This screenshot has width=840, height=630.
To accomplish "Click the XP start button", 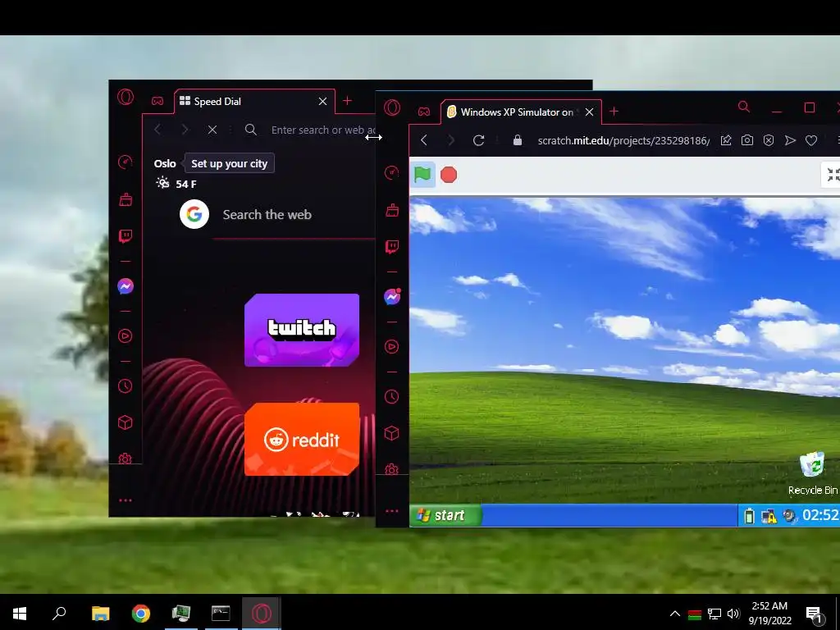I will tap(445, 515).
